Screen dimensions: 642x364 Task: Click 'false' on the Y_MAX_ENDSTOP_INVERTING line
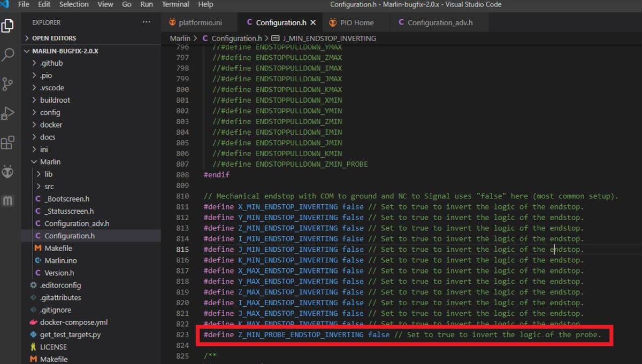coord(353,282)
